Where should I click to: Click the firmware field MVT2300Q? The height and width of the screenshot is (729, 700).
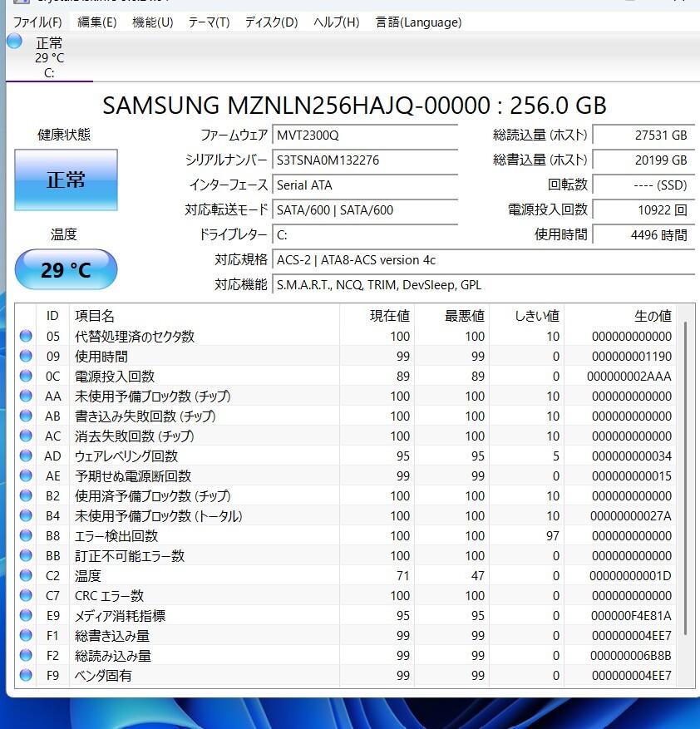pos(365,135)
